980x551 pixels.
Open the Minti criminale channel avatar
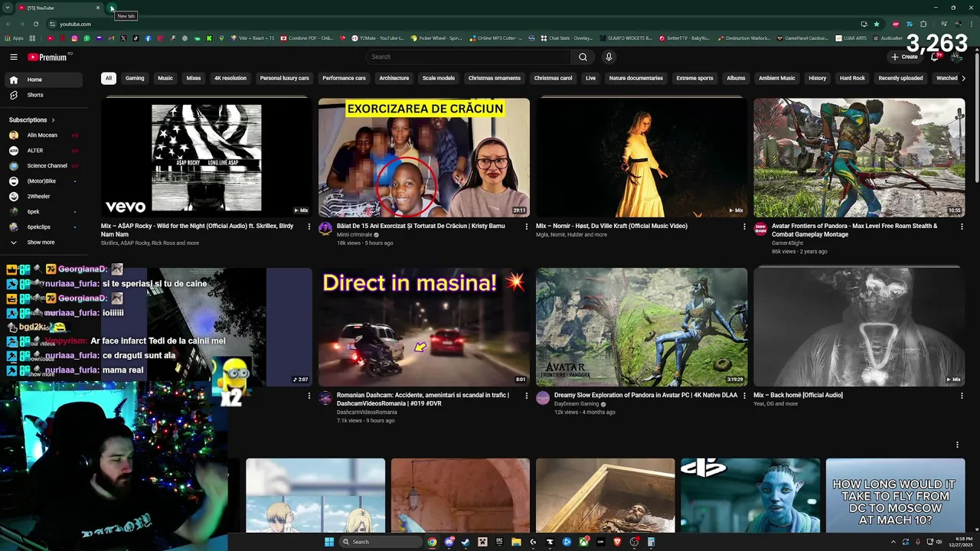tap(325, 228)
